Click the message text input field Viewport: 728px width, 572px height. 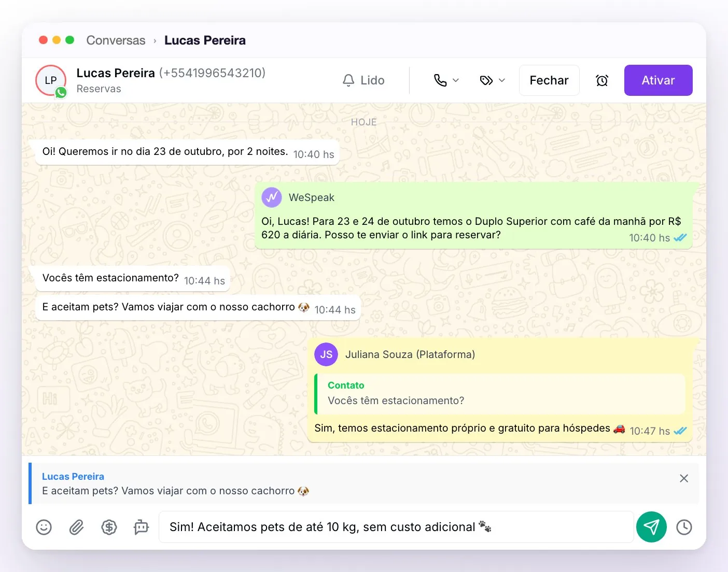(396, 527)
